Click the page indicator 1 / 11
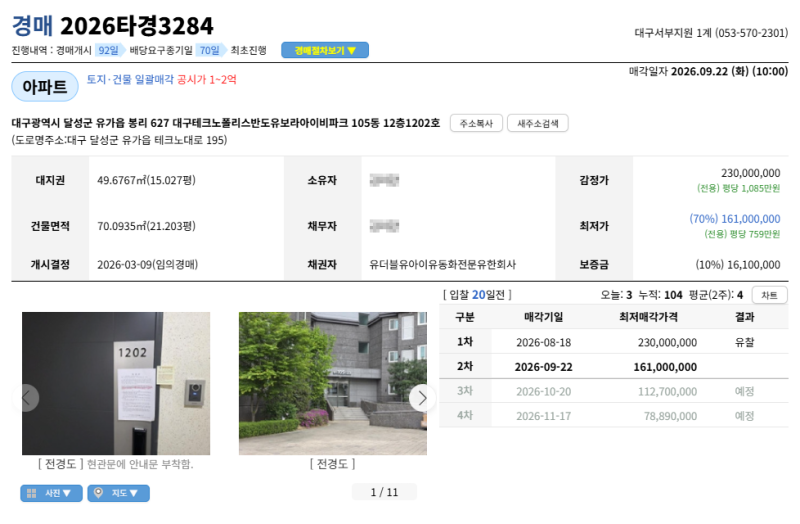The width and height of the screenshot is (800, 524). pyautogui.click(x=384, y=492)
